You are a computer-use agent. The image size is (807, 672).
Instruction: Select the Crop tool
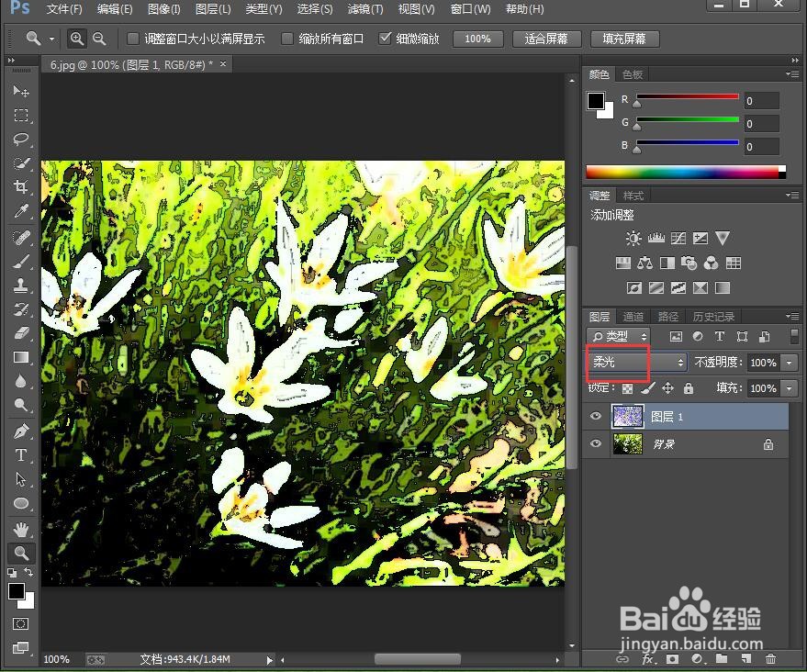coord(21,186)
